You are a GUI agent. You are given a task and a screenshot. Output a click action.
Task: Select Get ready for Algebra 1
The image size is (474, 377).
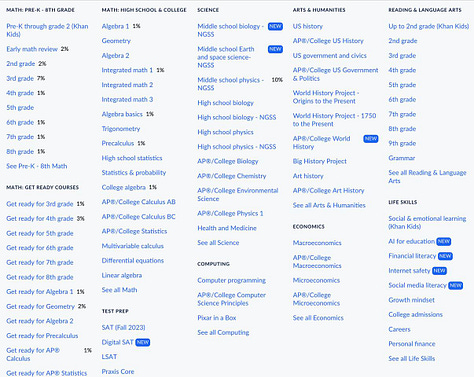(40, 292)
